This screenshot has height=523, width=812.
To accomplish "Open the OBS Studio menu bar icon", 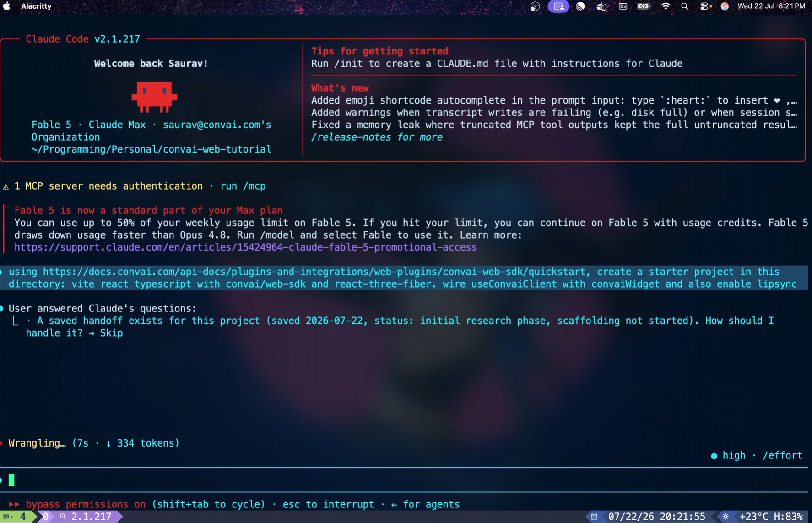I will tap(535, 6).
